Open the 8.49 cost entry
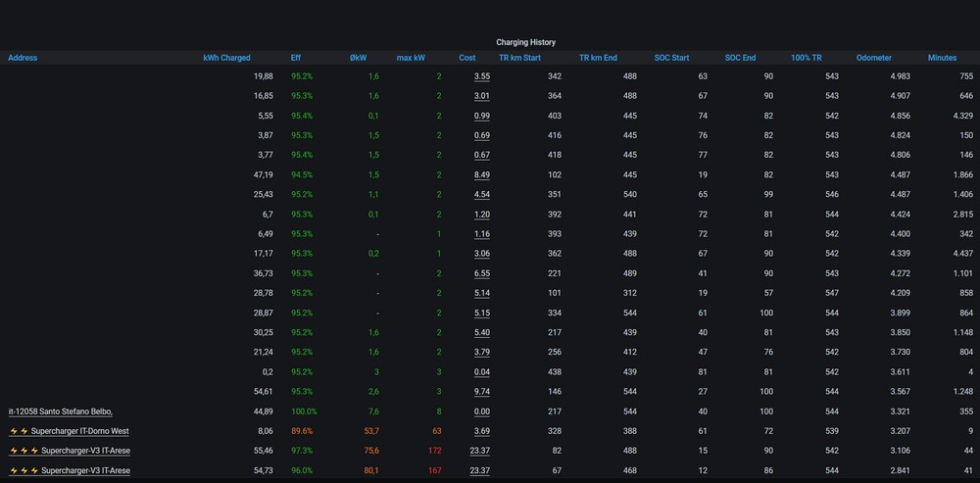The width and height of the screenshot is (980, 483). pos(481,175)
